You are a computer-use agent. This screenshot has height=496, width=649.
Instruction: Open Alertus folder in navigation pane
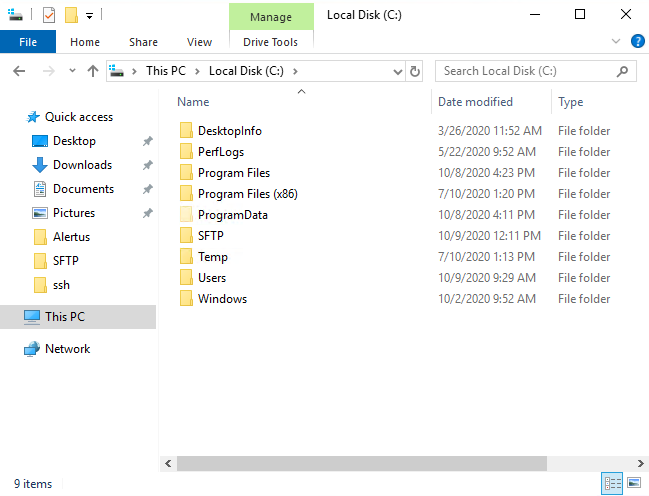[x=71, y=237]
